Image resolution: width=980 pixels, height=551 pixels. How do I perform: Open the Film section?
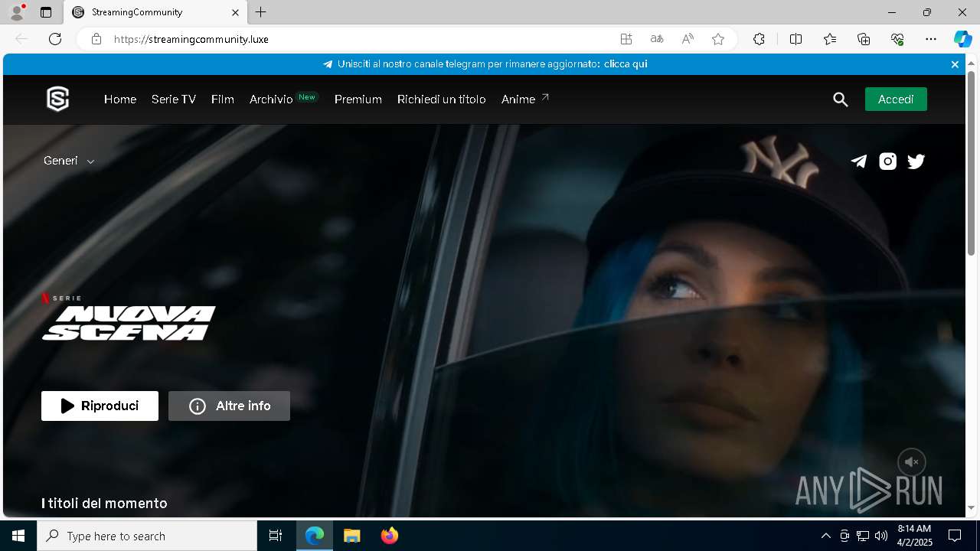(223, 99)
